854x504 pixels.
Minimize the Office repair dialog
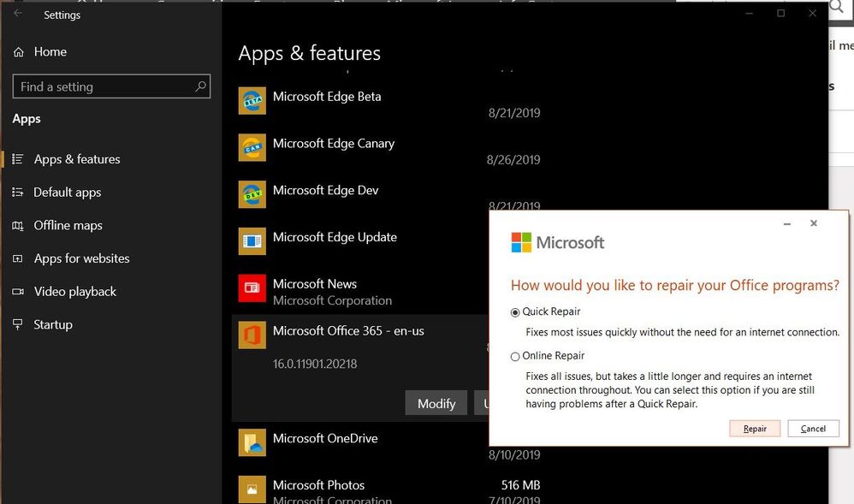click(787, 223)
